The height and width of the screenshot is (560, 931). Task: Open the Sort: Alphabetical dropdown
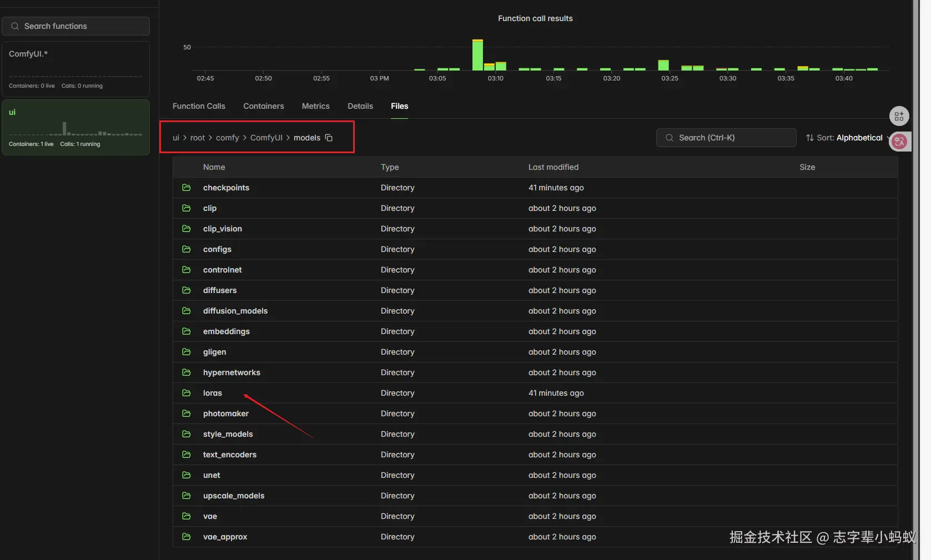pyautogui.click(x=848, y=138)
